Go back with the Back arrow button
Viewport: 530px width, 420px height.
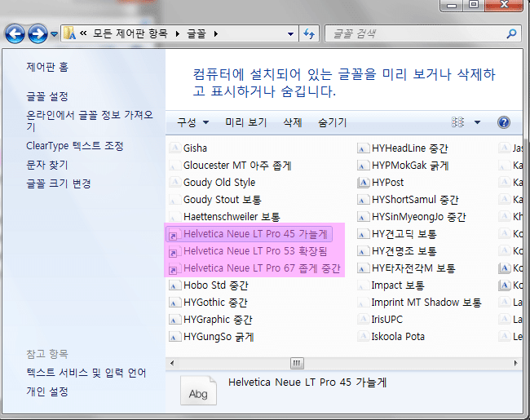tap(15, 33)
